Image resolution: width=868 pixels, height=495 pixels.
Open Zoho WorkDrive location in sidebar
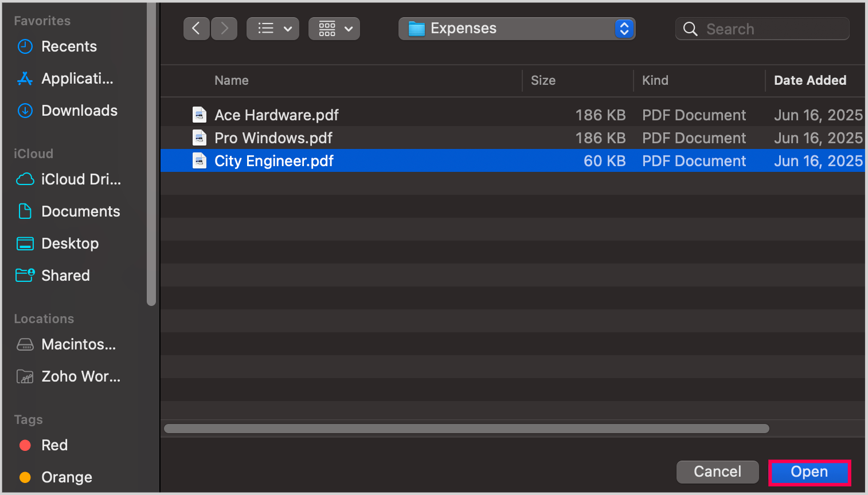[x=81, y=376]
